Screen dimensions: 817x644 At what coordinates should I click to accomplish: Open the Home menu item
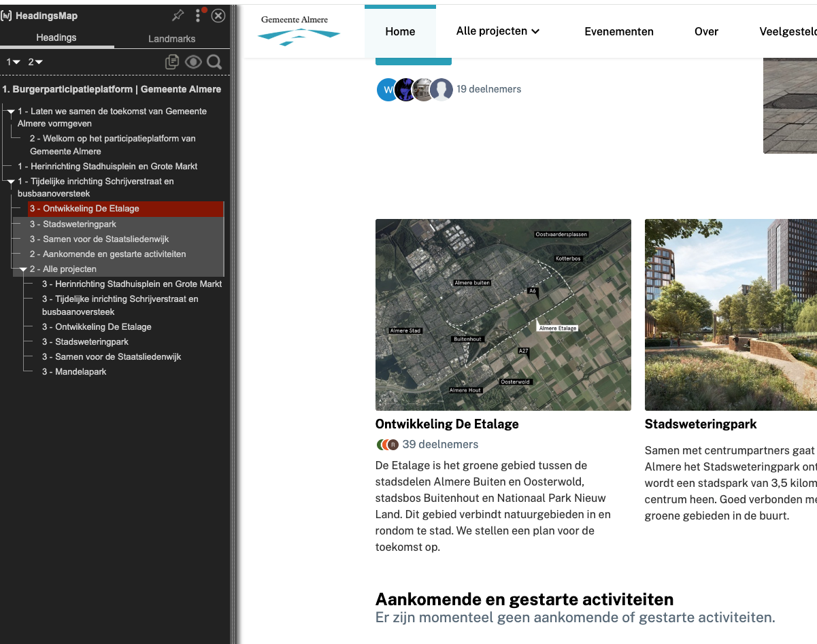(400, 31)
